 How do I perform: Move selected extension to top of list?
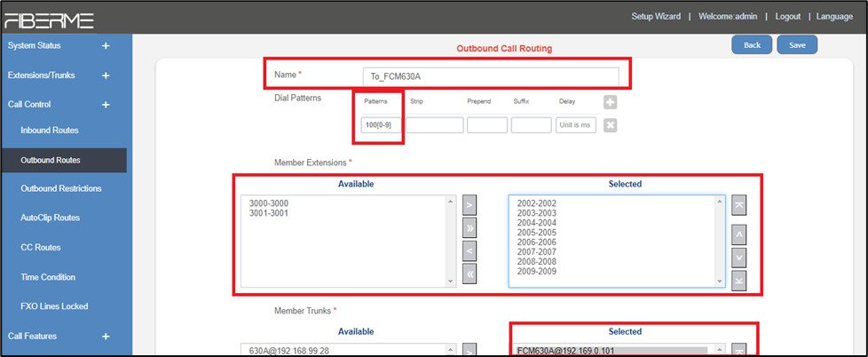click(738, 205)
